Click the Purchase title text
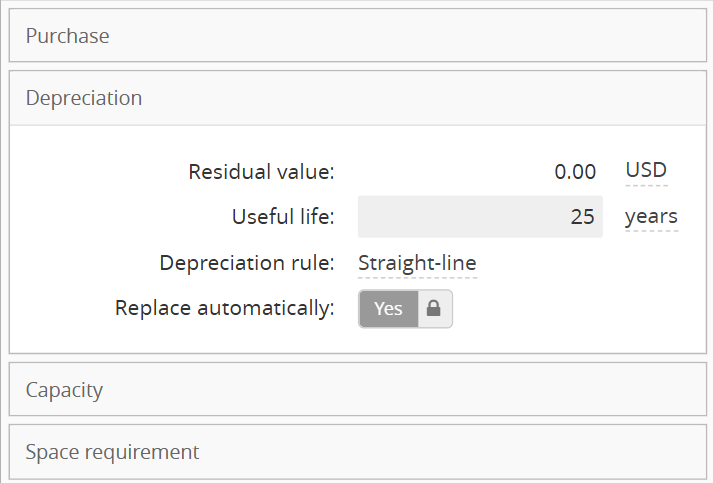Screen dimensions: 713x483 pos(68,36)
